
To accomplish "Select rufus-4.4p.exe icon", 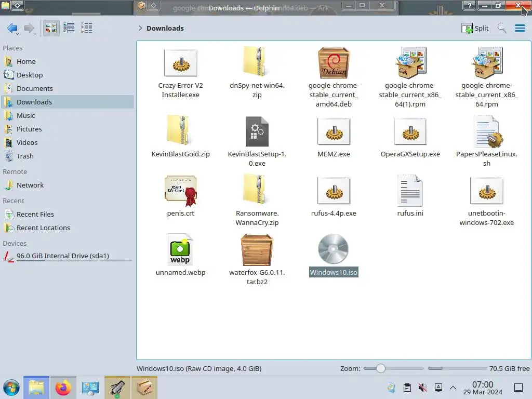I will (x=334, y=191).
